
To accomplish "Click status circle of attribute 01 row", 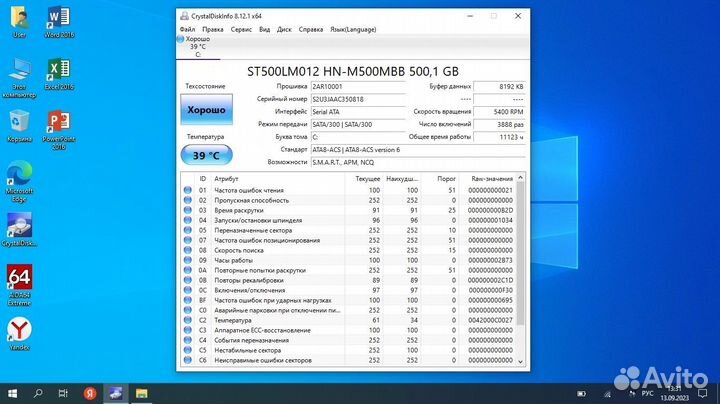I will [187, 190].
